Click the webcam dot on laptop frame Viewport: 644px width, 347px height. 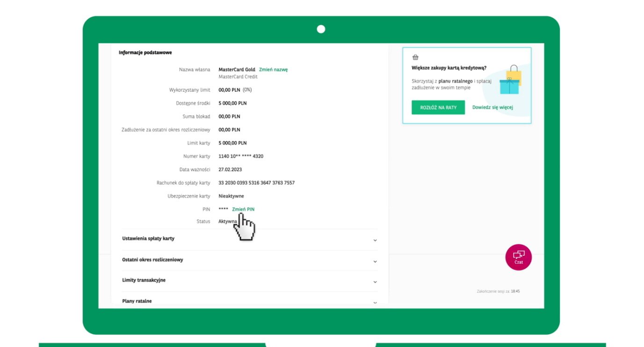321,29
